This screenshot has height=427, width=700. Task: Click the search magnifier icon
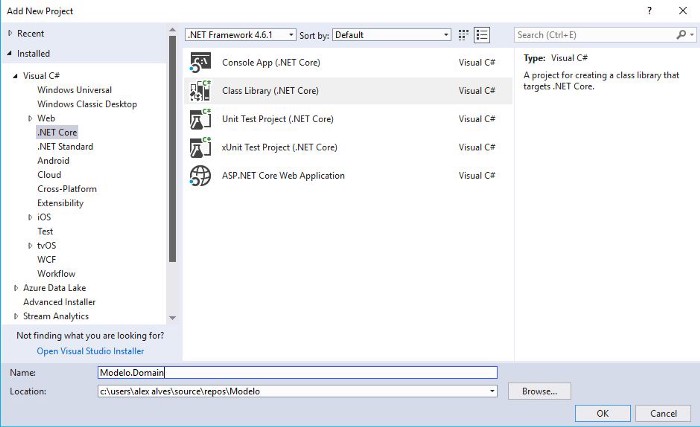tap(681, 35)
